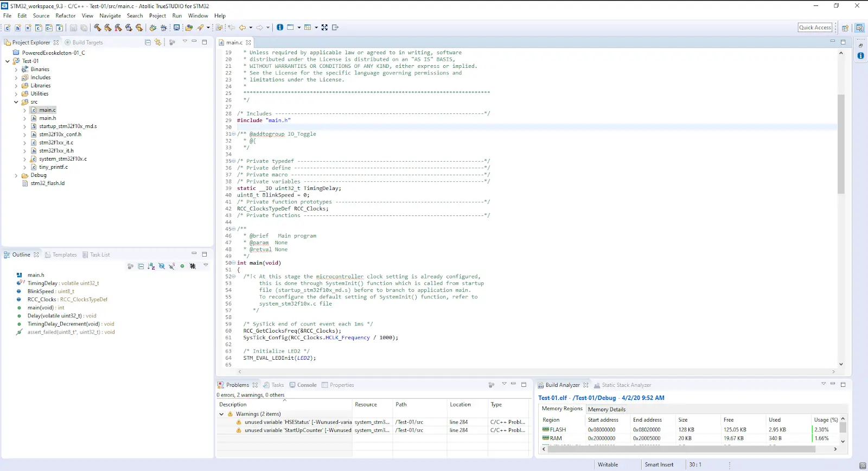The image size is (868, 471).
Task: Click the status bar icon at bottom right
Action: click(x=863, y=466)
